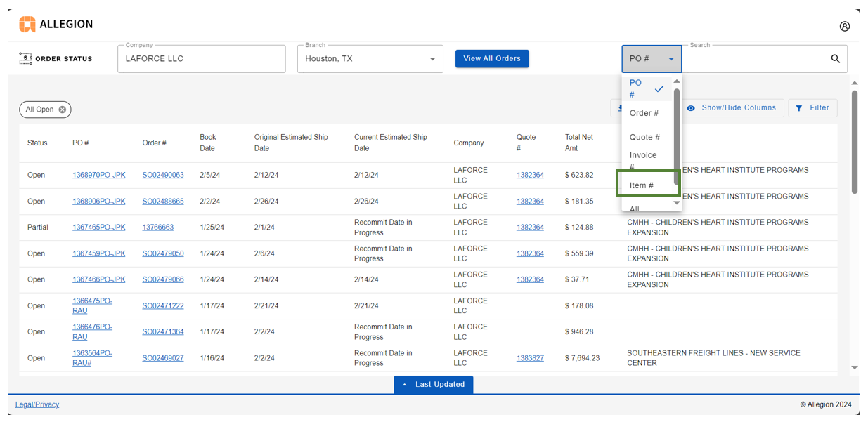Remove the All Open filter chip
This screenshot has height=422, width=868.
click(63, 110)
